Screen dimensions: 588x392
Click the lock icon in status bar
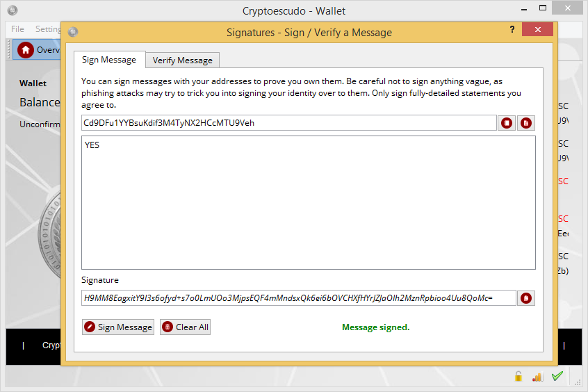pyautogui.click(x=518, y=376)
